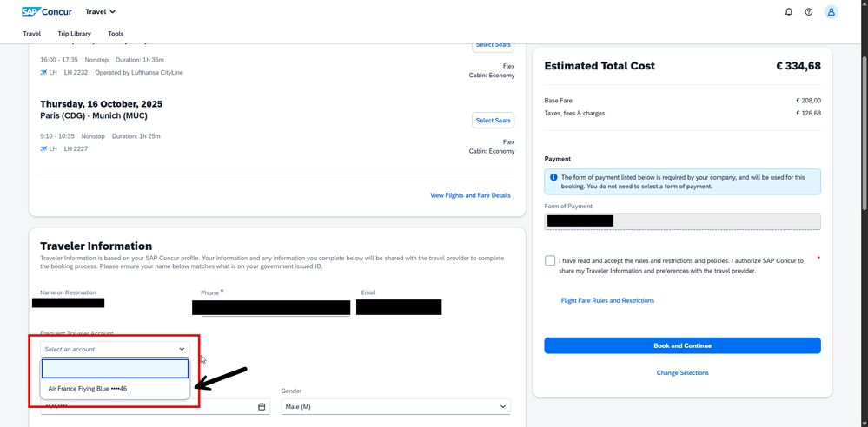The height and width of the screenshot is (427, 868).
Task: Click the payment info icon
Action: (x=553, y=177)
